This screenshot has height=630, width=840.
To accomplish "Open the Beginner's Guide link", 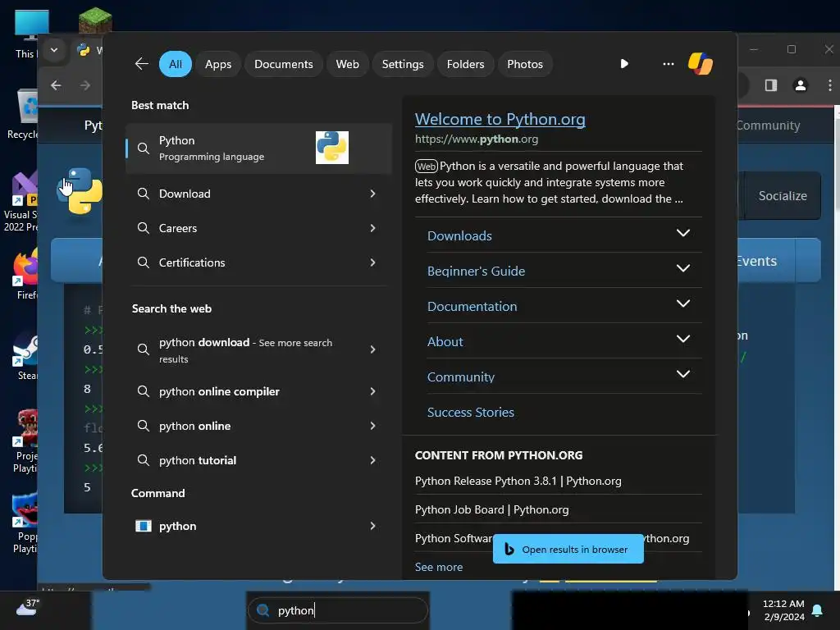I will pyautogui.click(x=476, y=271).
